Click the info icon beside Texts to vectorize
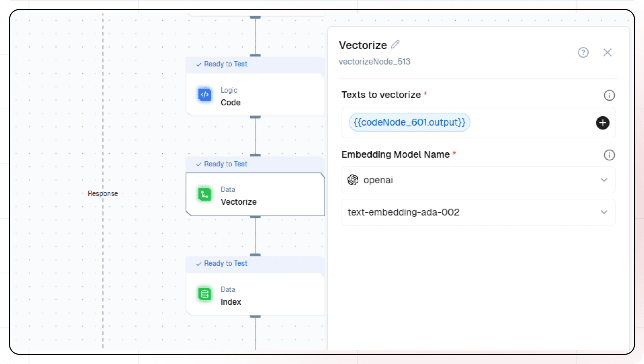 609,95
